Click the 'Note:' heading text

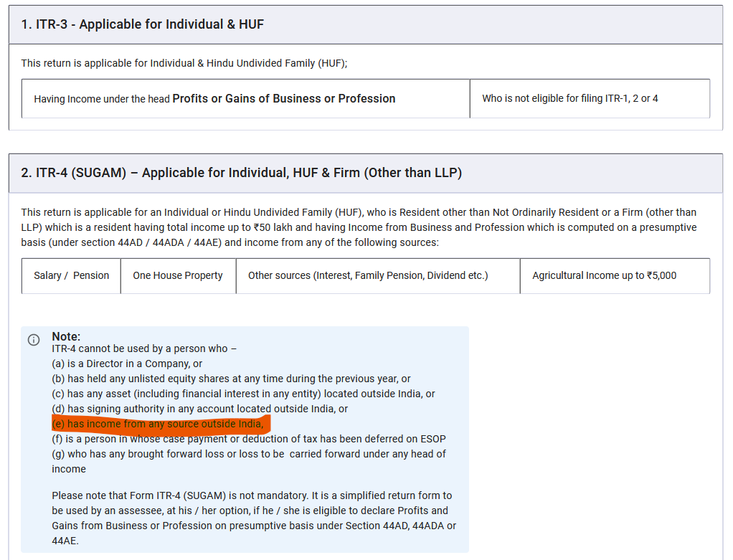[x=66, y=336]
